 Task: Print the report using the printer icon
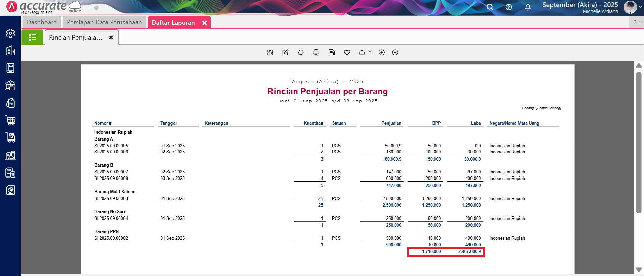pyautogui.click(x=316, y=52)
